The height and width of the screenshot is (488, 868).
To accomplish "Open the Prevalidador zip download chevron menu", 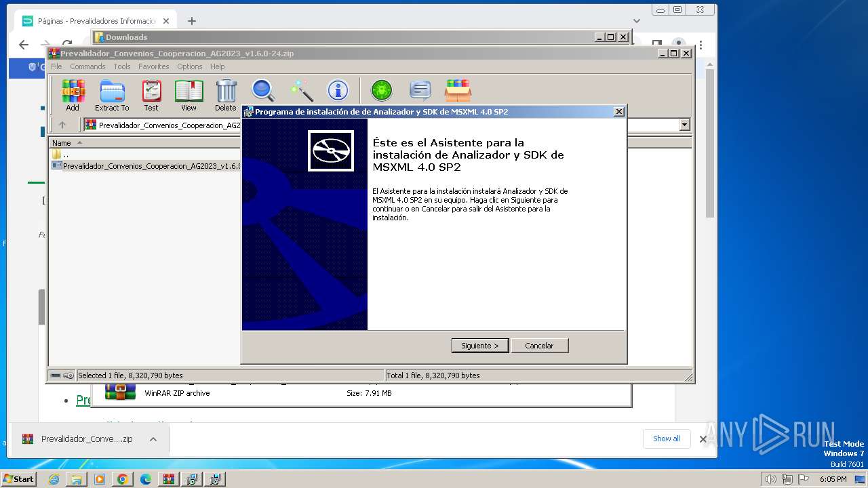I will click(x=153, y=439).
